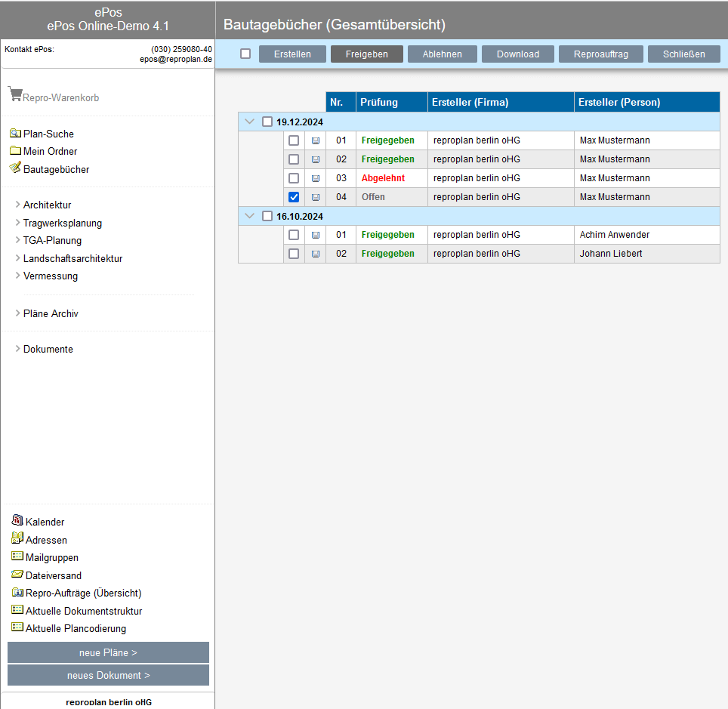Collapse the 16.10.2024 group
This screenshot has height=709, width=728.
click(x=250, y=216)
